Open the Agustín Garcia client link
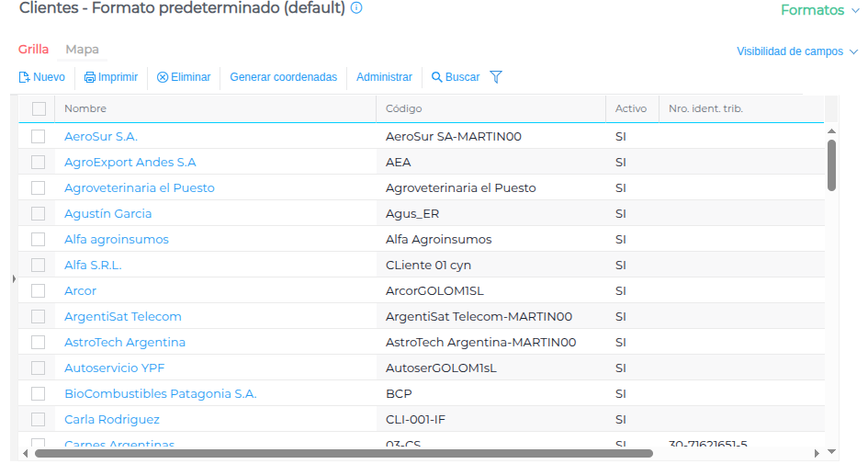This screenshot has width=868, height=464. click(107, 214)
